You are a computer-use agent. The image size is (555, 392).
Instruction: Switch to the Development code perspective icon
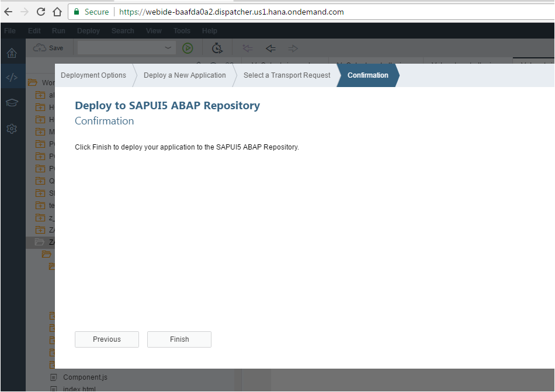coord(12,77)
